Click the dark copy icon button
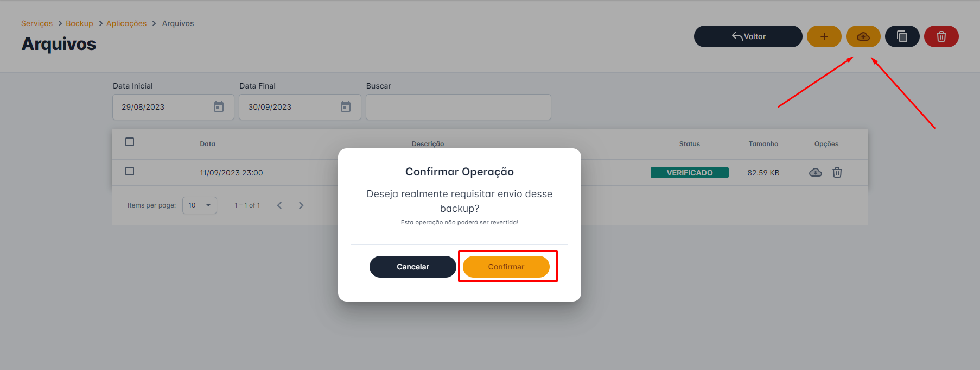Image resolution: width=980 pixels, height=370 pixels. (x=902, y=36)
